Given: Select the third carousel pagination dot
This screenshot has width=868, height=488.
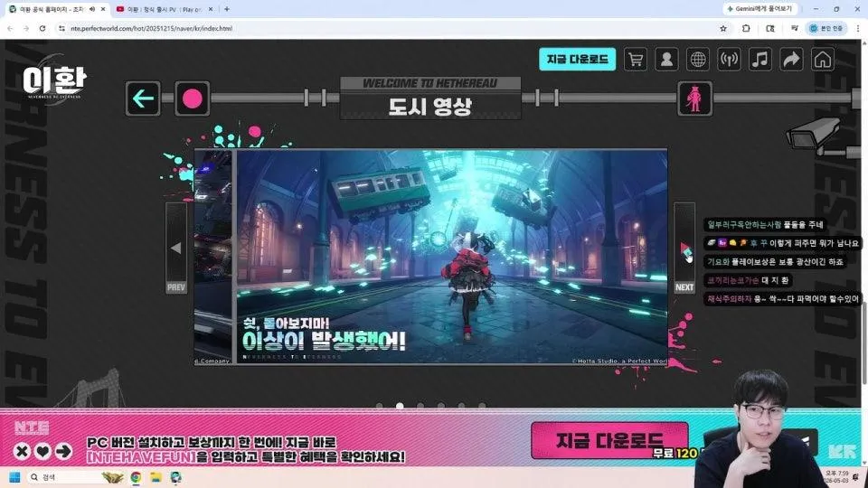Looking at the screenshot, I should 420,406.
